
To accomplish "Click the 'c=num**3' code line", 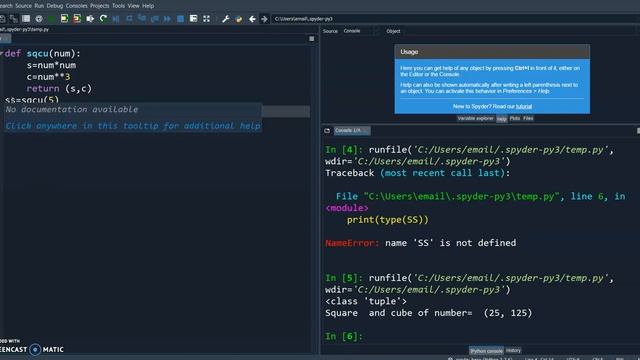I will point(48,77).
